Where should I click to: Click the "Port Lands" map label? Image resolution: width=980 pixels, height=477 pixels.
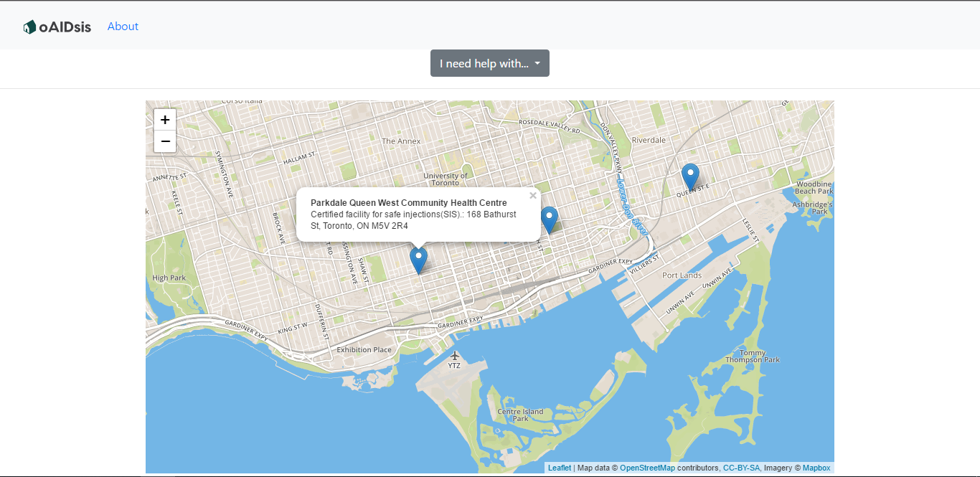pos(682,275)
